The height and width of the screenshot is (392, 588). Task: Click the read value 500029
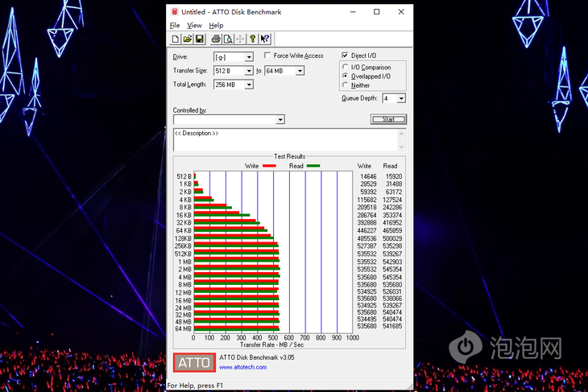(x=392, y=238)
